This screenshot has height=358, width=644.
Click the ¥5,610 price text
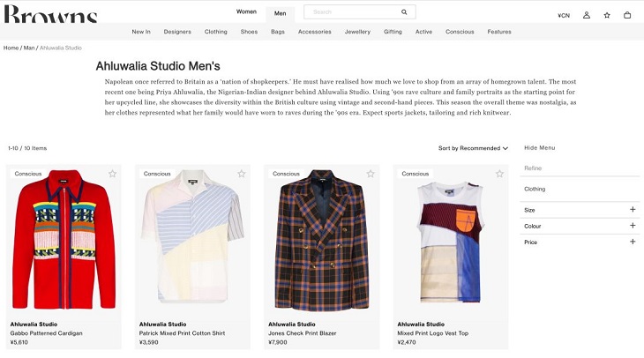click(x=19, y=342)
